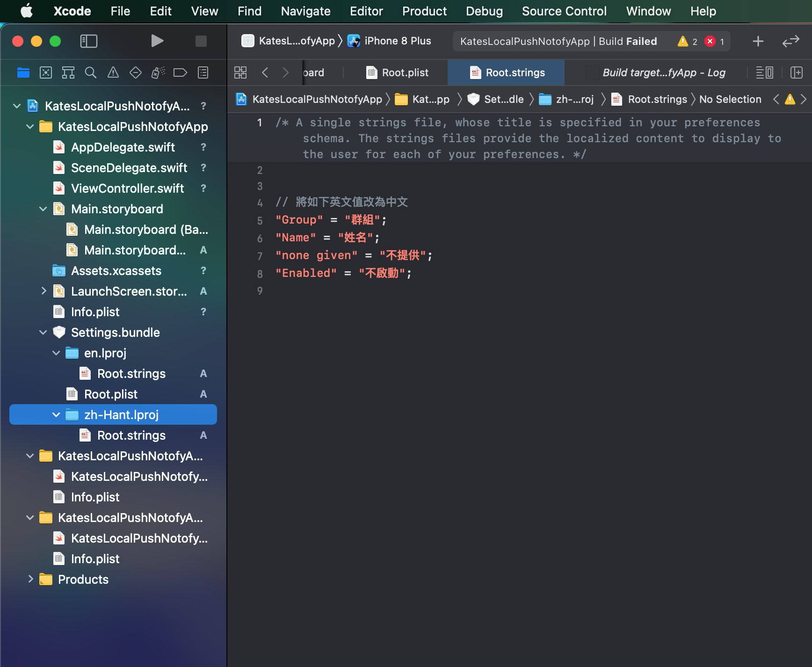Open the Debug menu
Viewport: 812px width, 667px height.
[484, 11]
